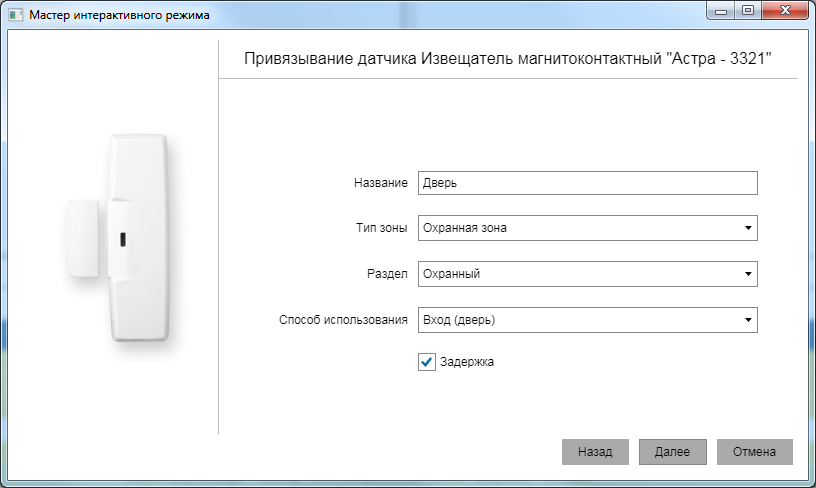Maximize the wizard window
The image size is (816, 488).
[748, 10]
